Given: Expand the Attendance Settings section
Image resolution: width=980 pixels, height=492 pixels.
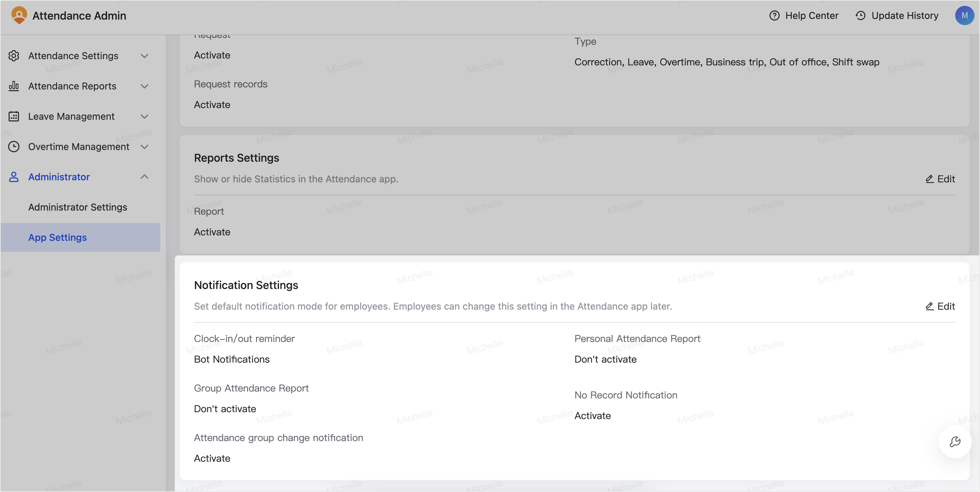Looking at the screenshot, I should 145,55.
